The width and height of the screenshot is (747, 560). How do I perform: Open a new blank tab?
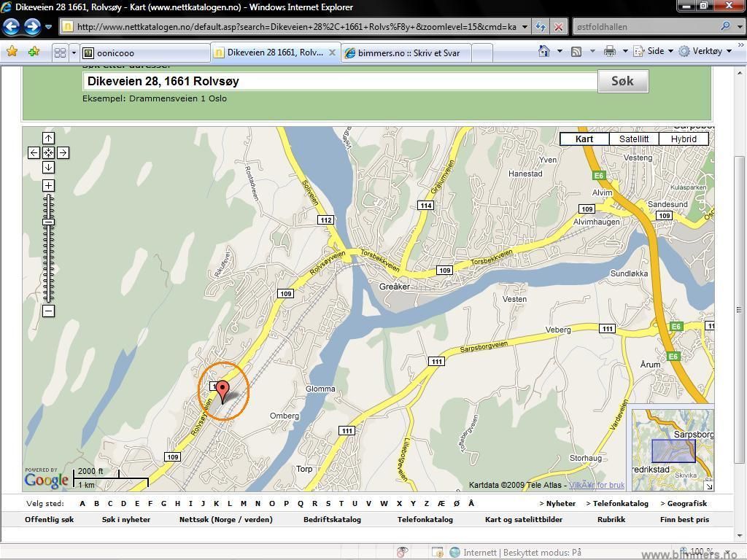(x=482, y=52)
